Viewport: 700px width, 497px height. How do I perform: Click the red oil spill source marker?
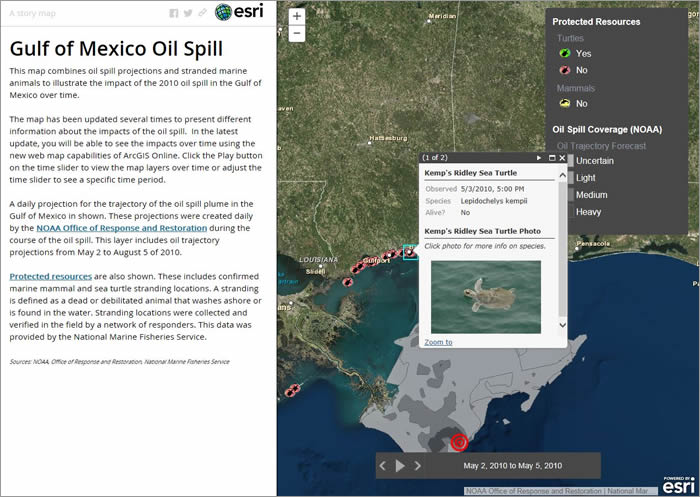(459, 442)
